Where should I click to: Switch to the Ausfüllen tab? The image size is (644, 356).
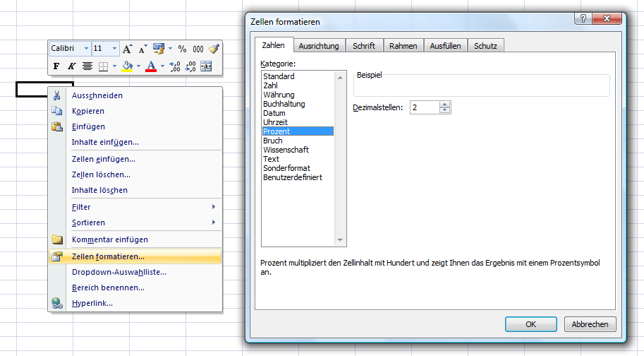pos(445,46)
